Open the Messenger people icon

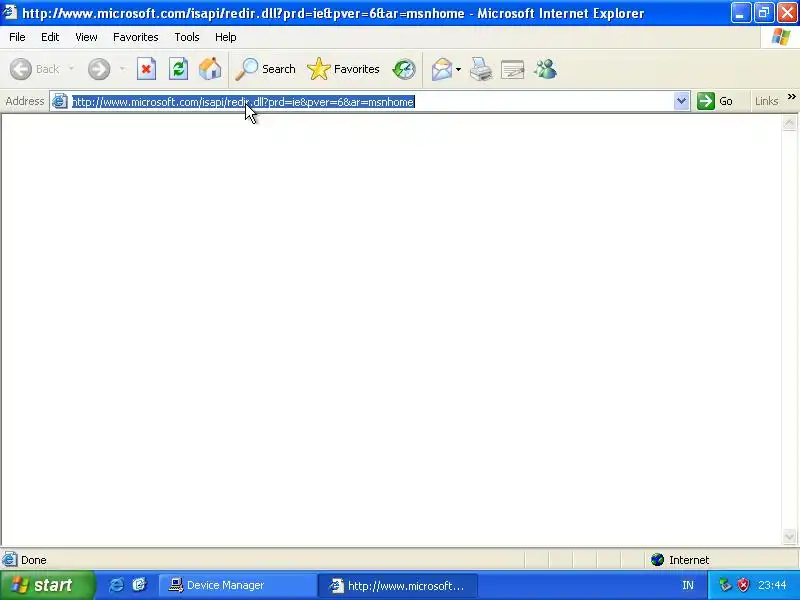point(545,69)
